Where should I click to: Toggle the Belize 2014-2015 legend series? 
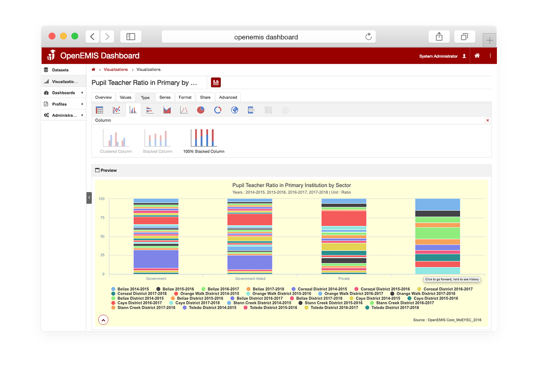pyautogui.click(x=130, y=289)
